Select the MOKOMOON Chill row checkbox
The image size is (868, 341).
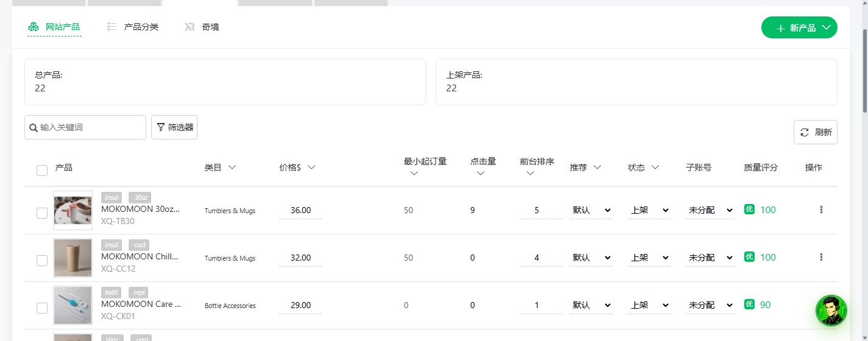42,261
